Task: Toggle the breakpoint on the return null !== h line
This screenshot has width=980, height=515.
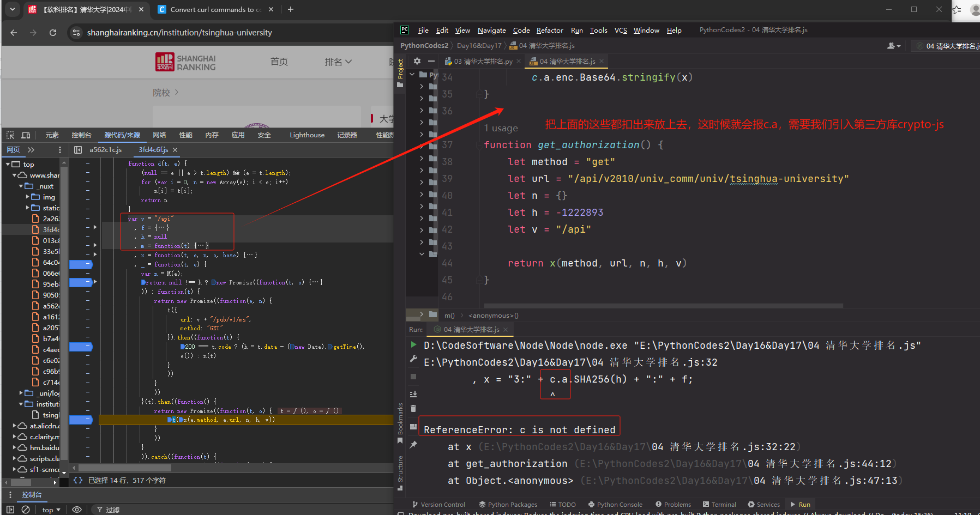Action: 81,282
